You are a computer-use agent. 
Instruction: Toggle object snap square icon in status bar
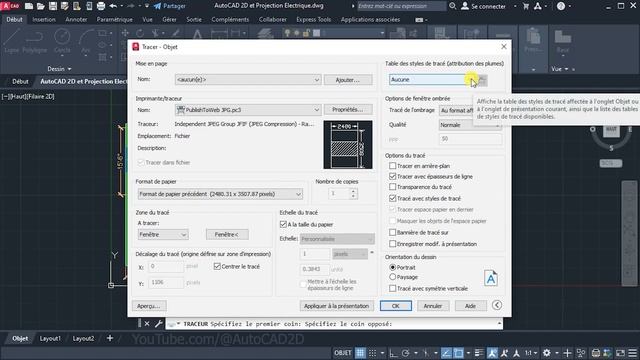[458, 353]
